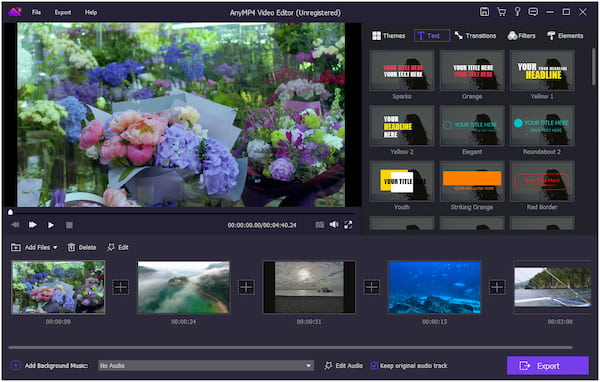
Task: Select the Elegant text style
Action: coord(472,126)
